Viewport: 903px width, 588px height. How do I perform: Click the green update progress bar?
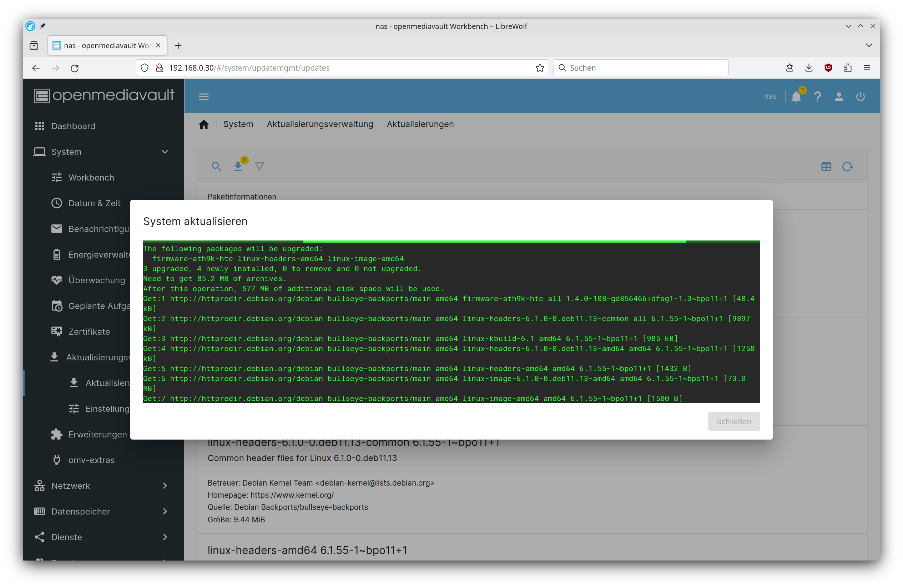pos(451,241)
